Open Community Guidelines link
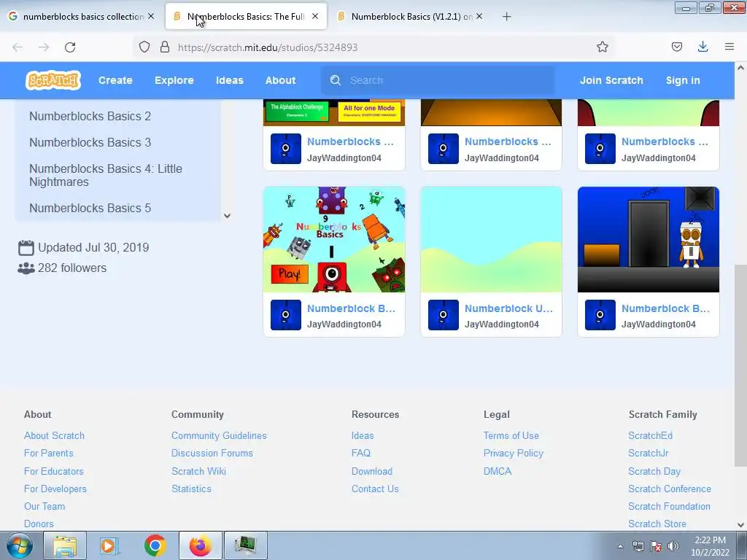The width and height of the screenshot is (747, 560). coord(219,435)
